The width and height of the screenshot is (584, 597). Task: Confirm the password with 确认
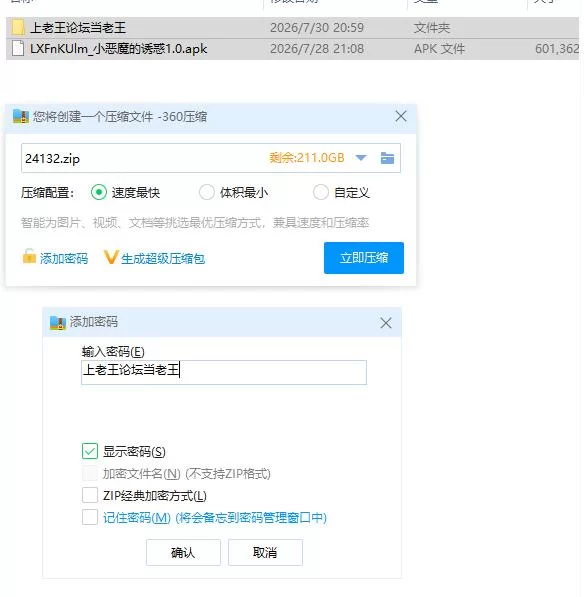tap(183, 552)
